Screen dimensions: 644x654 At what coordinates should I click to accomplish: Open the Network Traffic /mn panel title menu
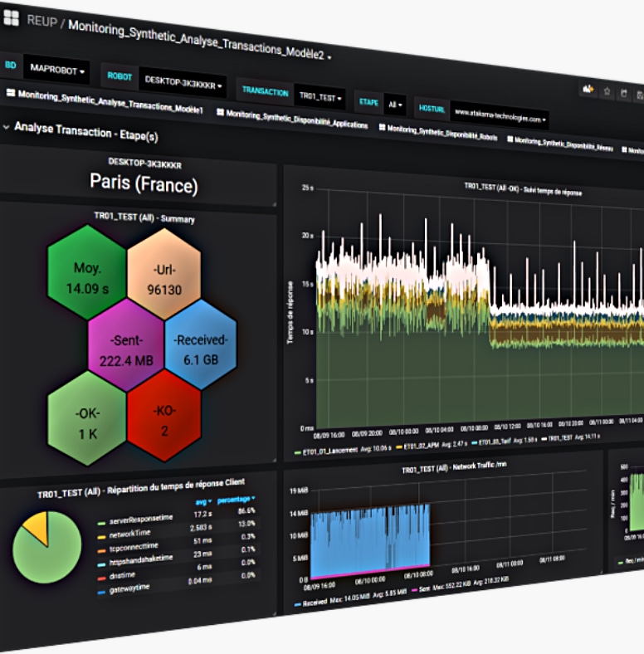coord(454,467)
